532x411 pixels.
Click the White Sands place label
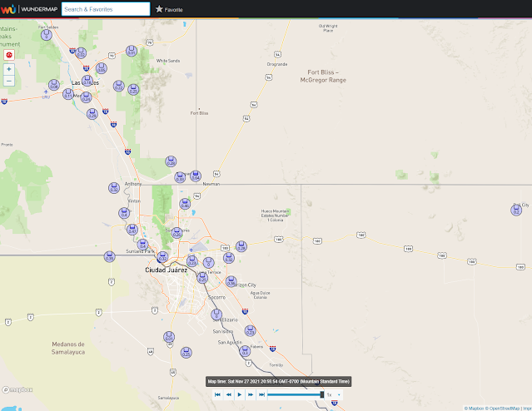click(x=168, y=61)
